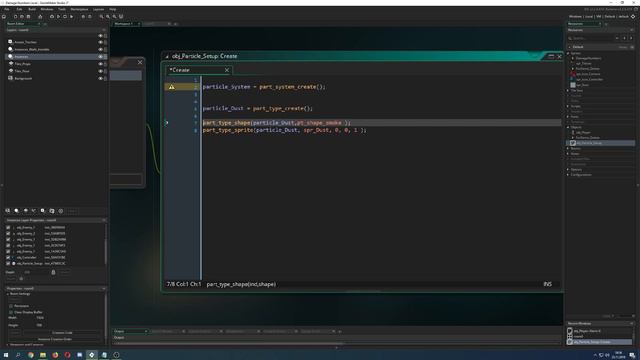
Task: Open project icon in toolbar
Action: 22,17
